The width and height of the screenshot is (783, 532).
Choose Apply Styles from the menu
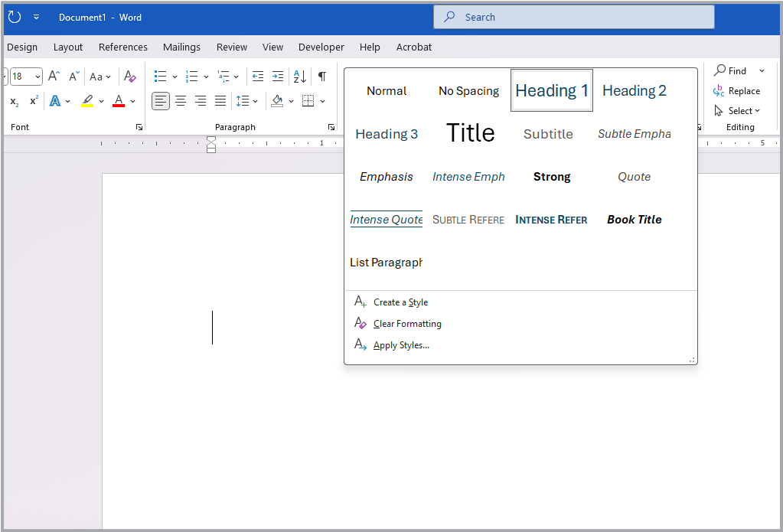pyautogui.click(x=401, y=344)
